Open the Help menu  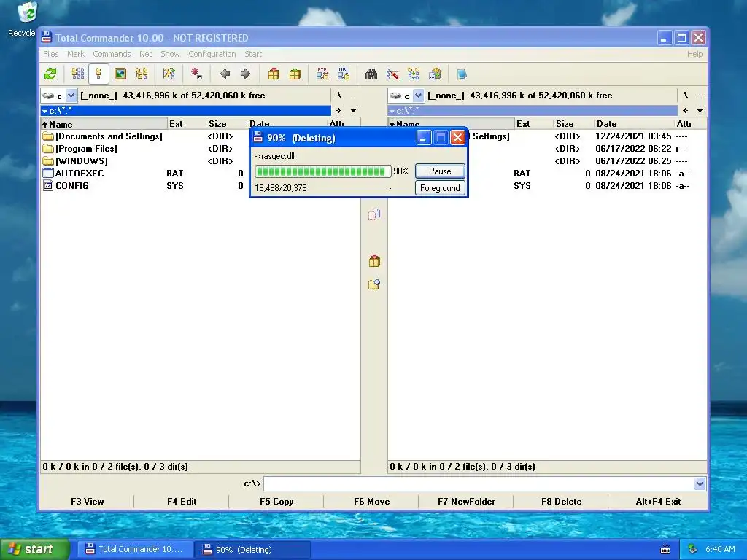click(x=694, y=54)
